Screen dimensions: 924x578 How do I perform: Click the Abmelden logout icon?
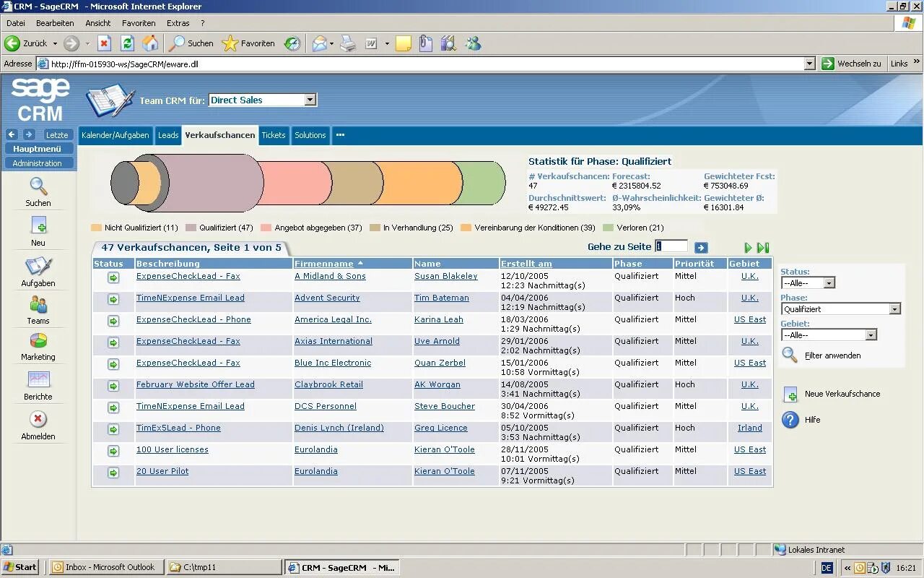click(x=38, y=419)
